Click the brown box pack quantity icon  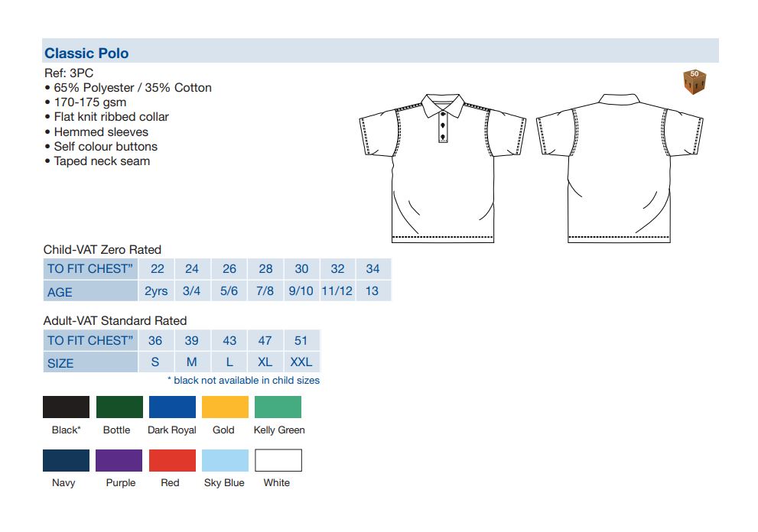coord(694,82)
